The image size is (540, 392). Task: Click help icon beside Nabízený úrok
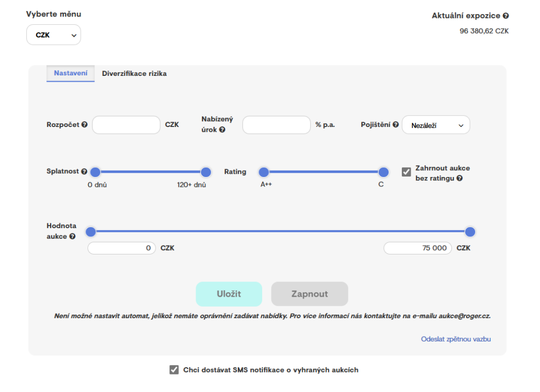pos(222,130)
